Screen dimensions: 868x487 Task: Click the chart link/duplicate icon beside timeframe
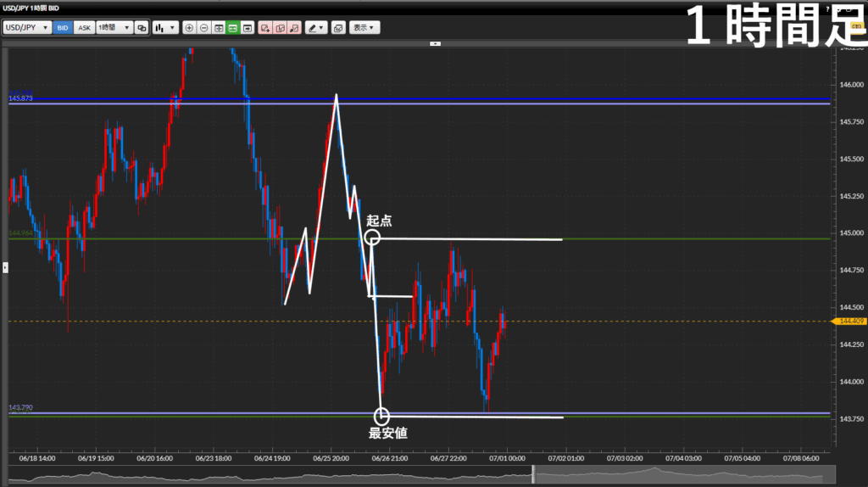[142, 28]
